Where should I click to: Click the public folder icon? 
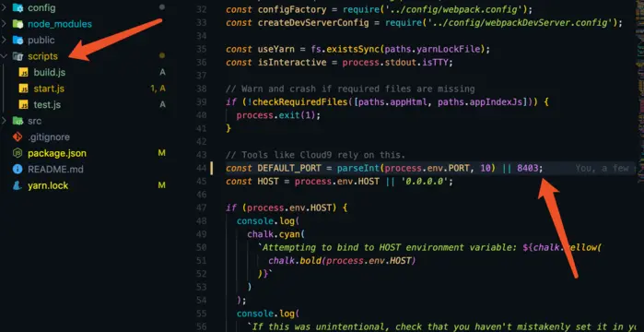click(18, 40)
